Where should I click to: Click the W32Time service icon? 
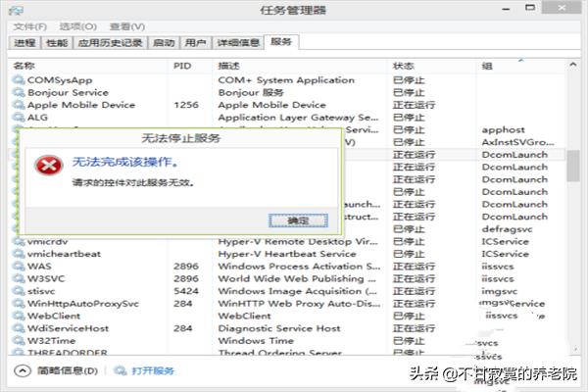tap(19, 341)
